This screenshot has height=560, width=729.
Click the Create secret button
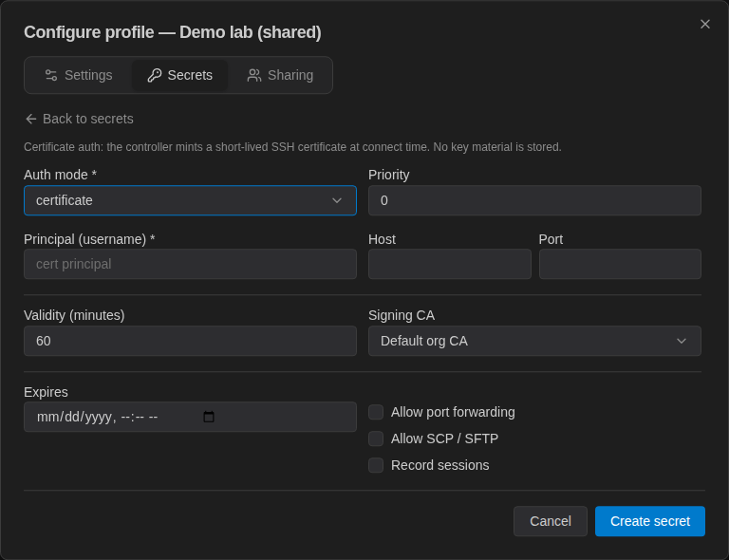point(650,521)
